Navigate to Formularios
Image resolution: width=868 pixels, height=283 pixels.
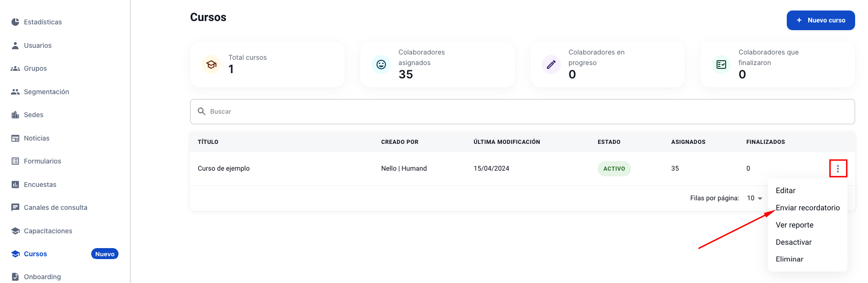(43, 161)
